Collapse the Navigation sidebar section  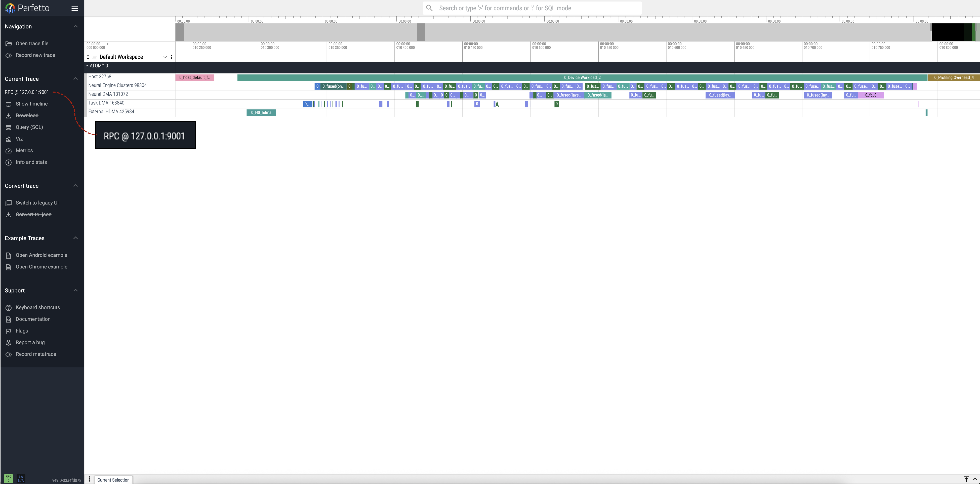pos(75,26)
